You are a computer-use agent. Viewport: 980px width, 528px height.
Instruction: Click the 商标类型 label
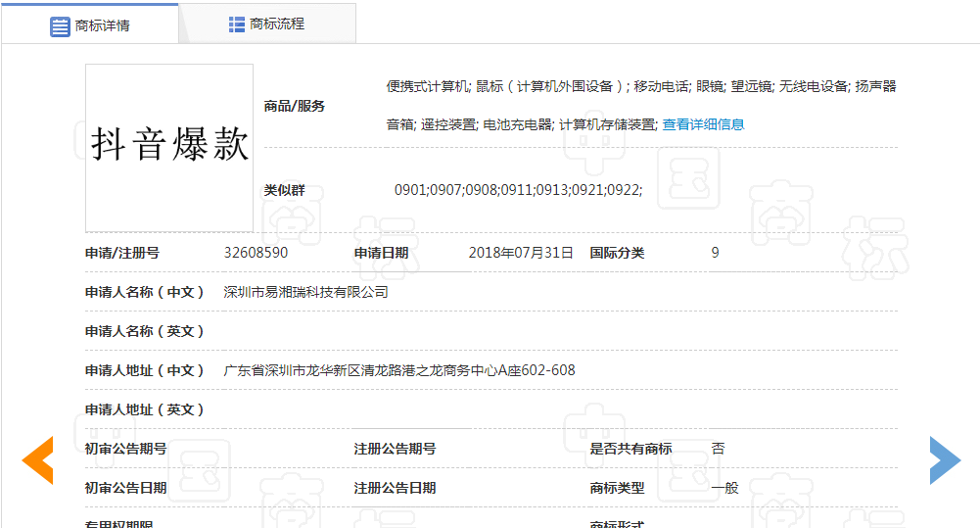(x=617, y=488)
